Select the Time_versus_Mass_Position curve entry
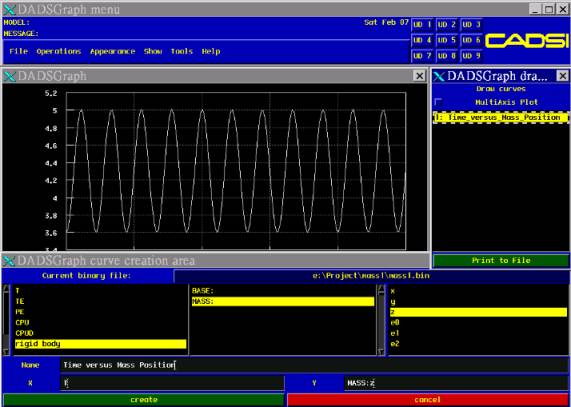The width and height of the screenshot is (571, 407). click(x=501, y=117)
